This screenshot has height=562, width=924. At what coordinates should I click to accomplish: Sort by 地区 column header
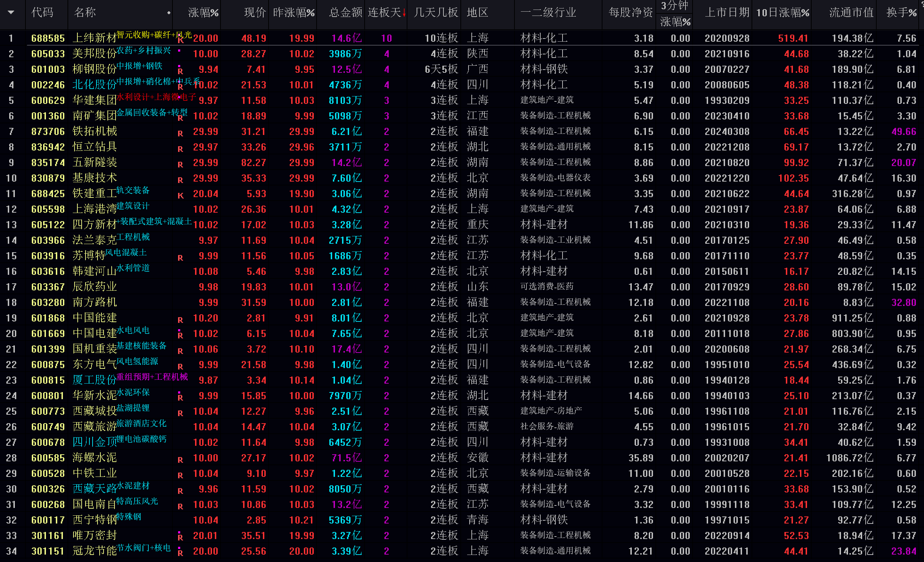[477, 12]
